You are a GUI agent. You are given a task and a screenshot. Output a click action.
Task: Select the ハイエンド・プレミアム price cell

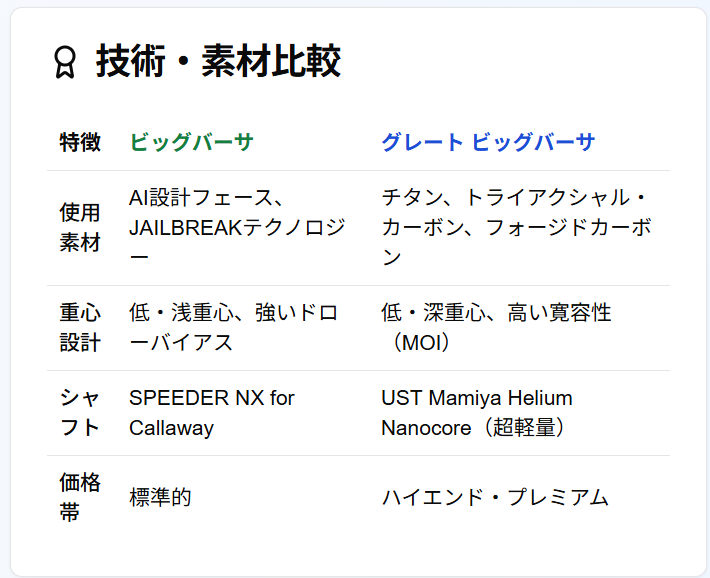495,497
